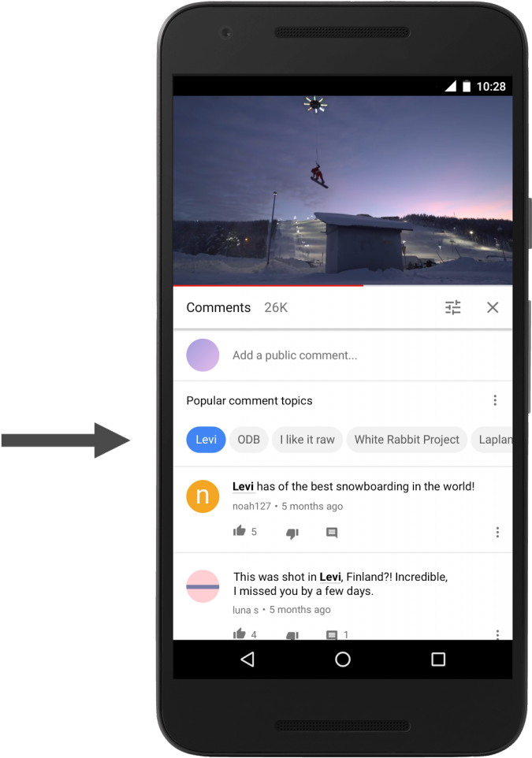Open the overflow menu on luna s's comment
Image resolution: width=532 pixels, height=758 pixels.
[497, 634]
